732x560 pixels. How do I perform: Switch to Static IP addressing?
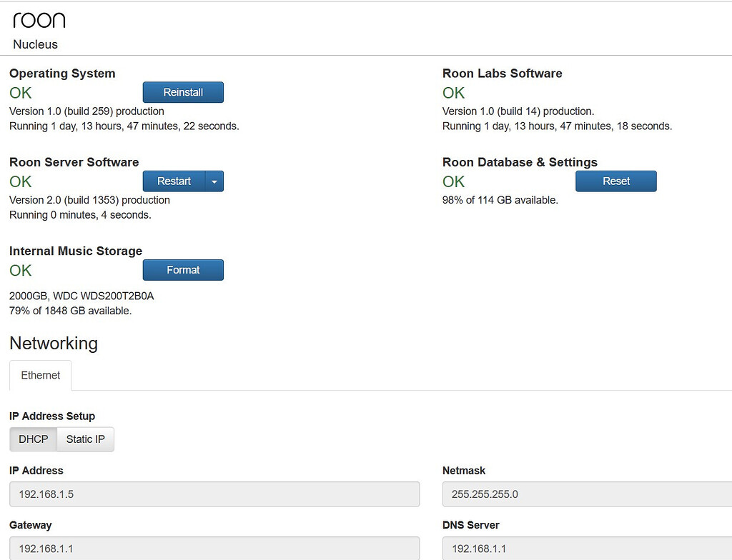click(85, 439)
